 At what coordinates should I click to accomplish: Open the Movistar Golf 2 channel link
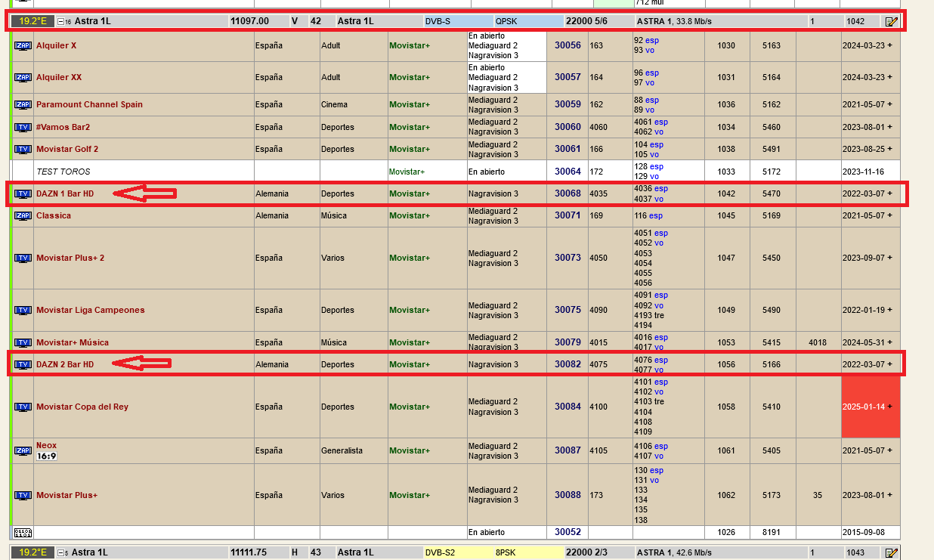(67, 149)
